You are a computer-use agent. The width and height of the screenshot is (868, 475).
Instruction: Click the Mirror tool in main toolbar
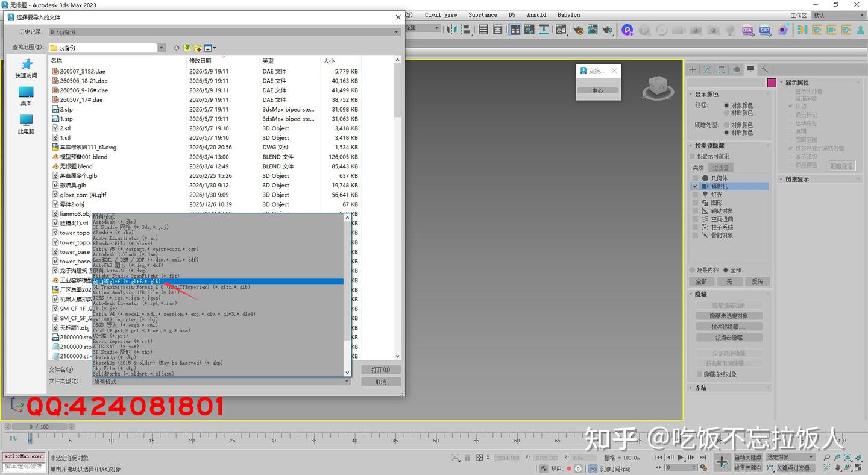pyautogui.click(x=451, y=30)
